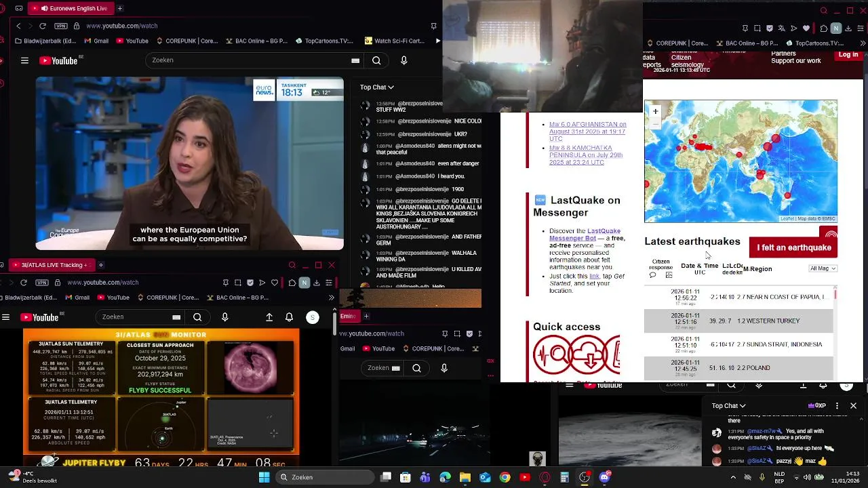Expand Top Chat dropdown in bottom-right chat

pos(728,406)
